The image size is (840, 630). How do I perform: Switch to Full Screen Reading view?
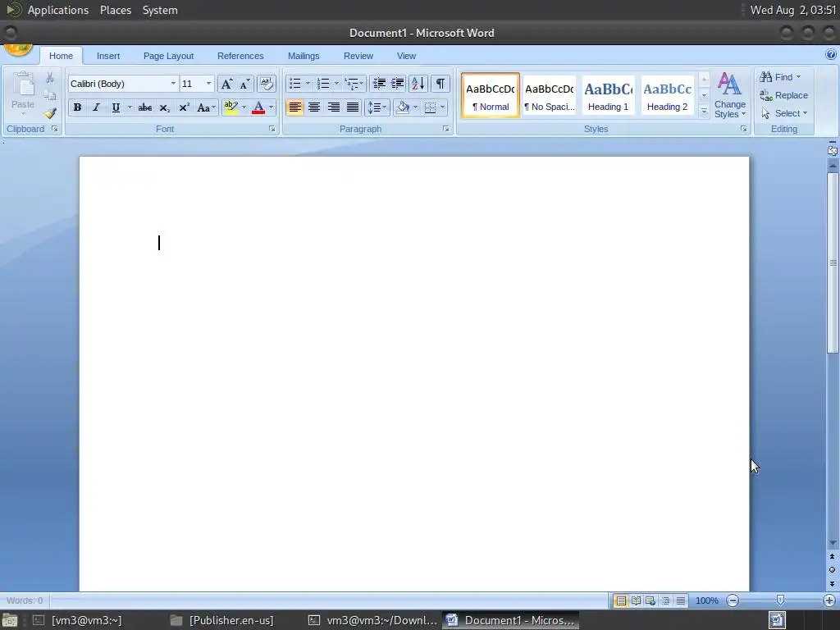636,600
